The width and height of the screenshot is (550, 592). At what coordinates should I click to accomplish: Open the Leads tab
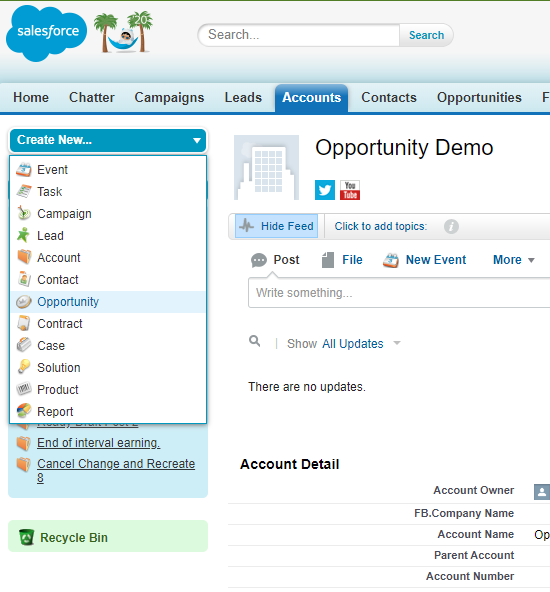[x=243, y=97]
